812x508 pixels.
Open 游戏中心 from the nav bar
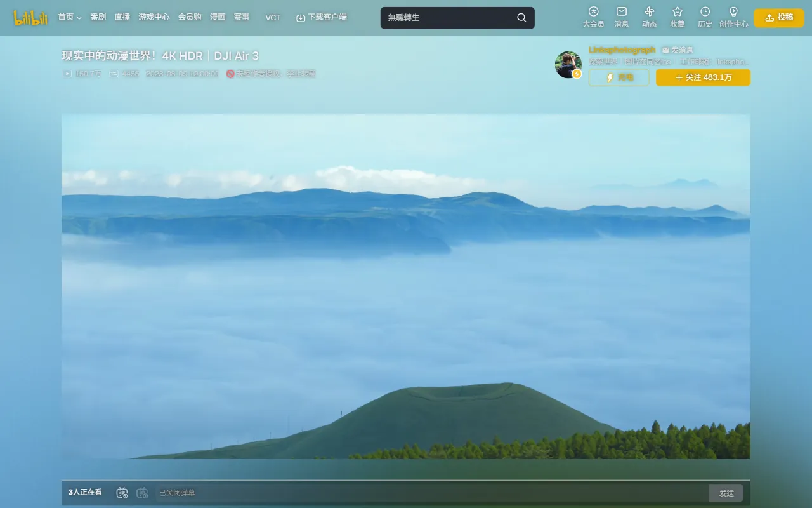(x=154, y=17)
